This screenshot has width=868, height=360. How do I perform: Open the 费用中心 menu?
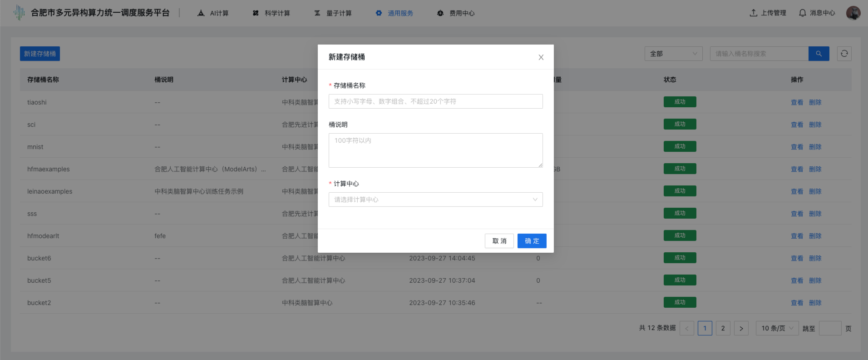(x=456, y=13)
